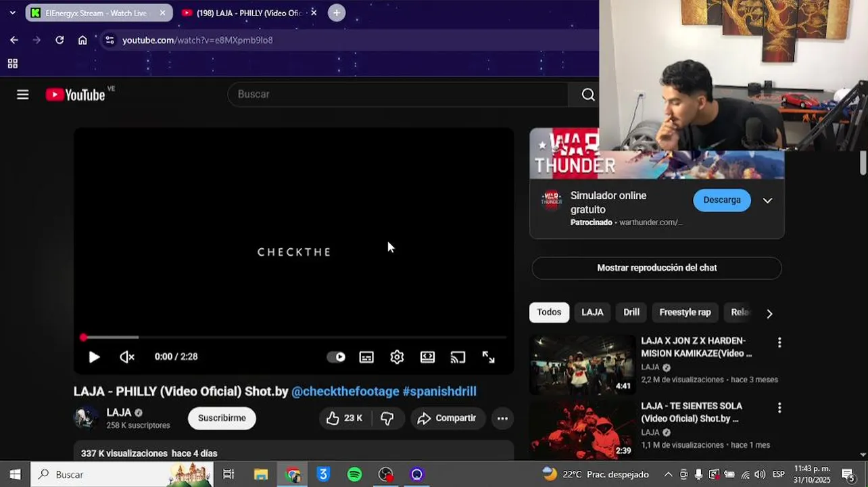The height and width of the screenshot is (487, 868).
Task: Expand the War Thunder ad chevron
Action: click(x=767, y=200)
